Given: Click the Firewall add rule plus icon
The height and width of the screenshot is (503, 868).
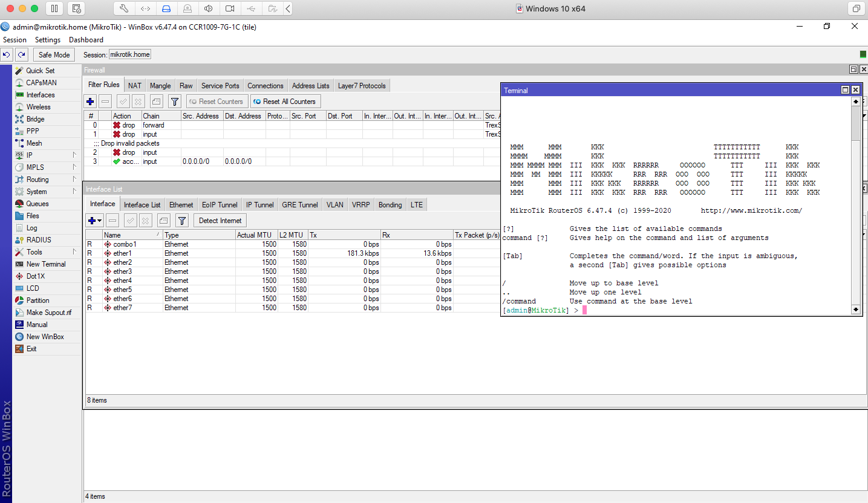Looking at the screenshot, I should click(x=91, y=102).
